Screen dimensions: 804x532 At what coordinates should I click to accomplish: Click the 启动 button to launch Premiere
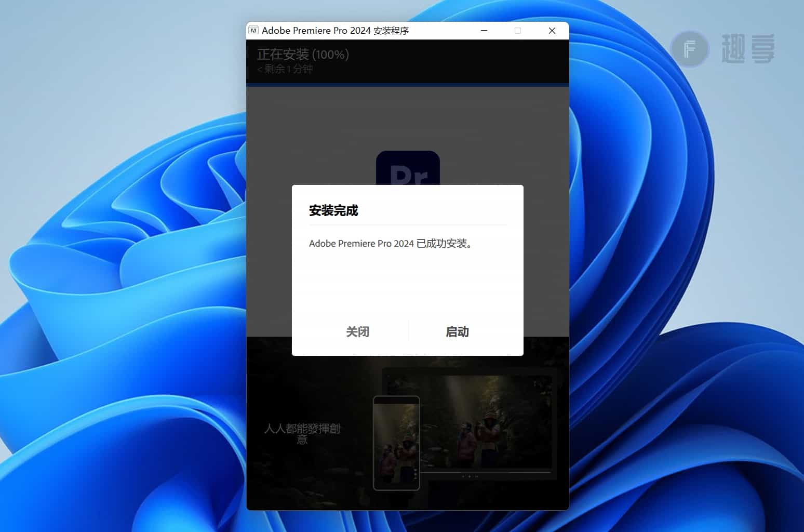457,331
